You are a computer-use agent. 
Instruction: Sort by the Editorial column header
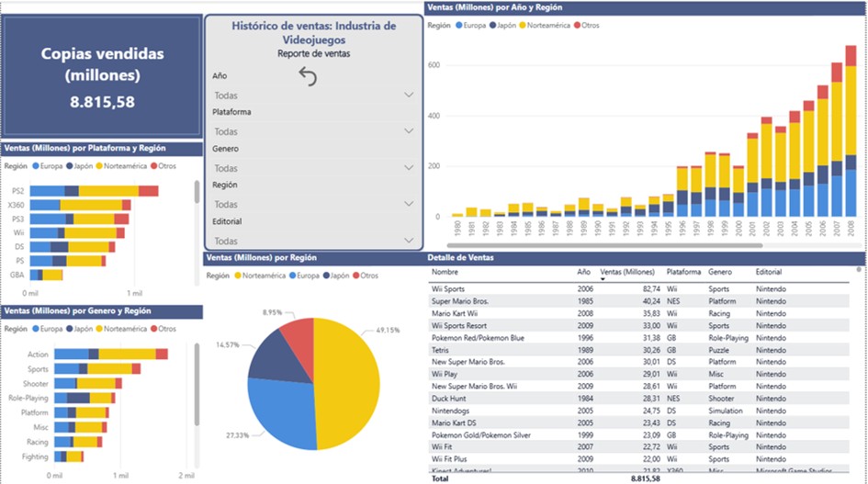pos(769,273)
